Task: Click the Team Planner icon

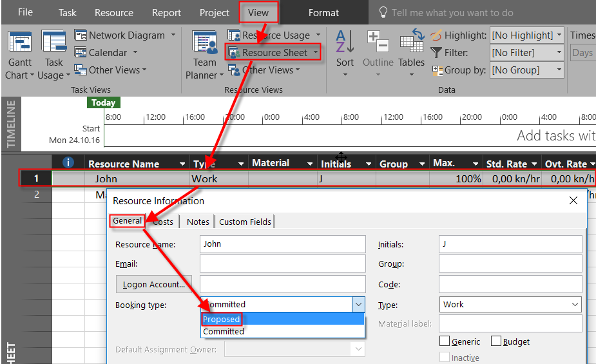Action: coord(204,43)
